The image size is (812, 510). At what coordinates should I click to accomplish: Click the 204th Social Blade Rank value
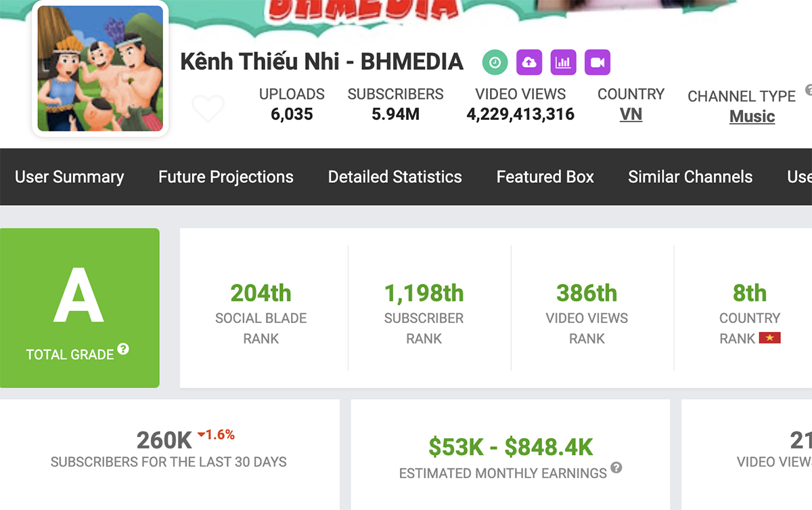click(x=261, y=293)
